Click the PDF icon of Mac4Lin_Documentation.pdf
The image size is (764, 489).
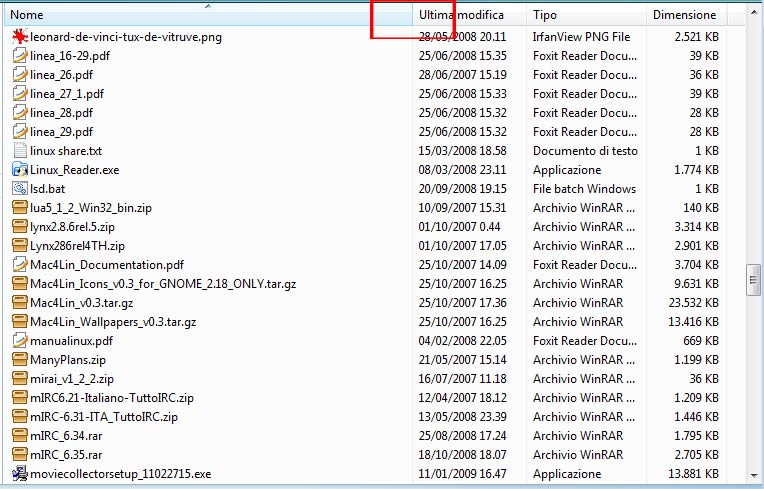pyautogui.click(x=20, y=264)
